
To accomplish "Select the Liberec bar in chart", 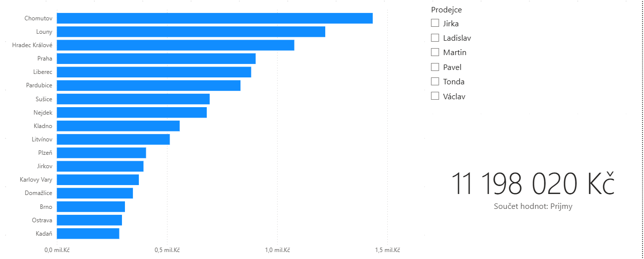I will [x=154, y=72].
